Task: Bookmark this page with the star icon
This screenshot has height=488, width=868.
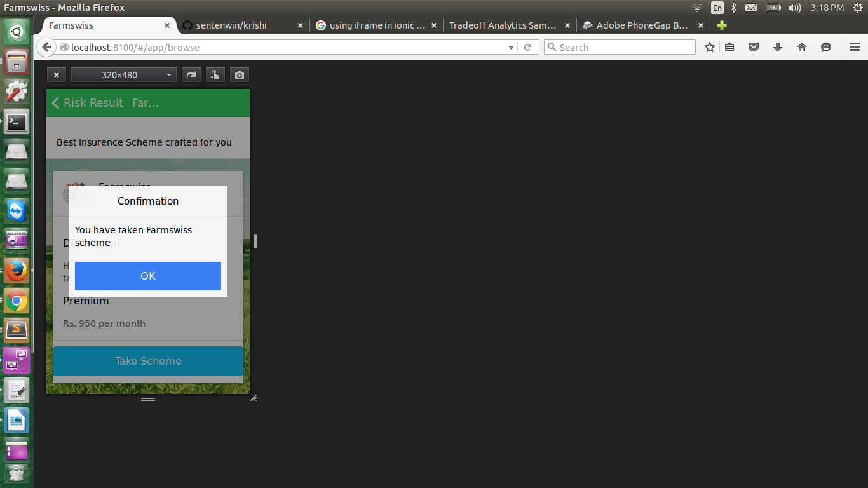Action: (x=710, y=47)
